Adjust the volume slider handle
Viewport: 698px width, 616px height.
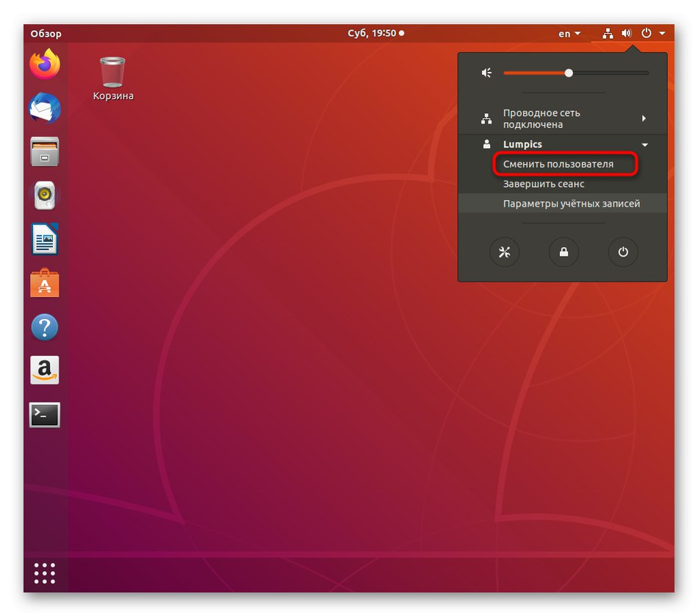tap(569, 73)
